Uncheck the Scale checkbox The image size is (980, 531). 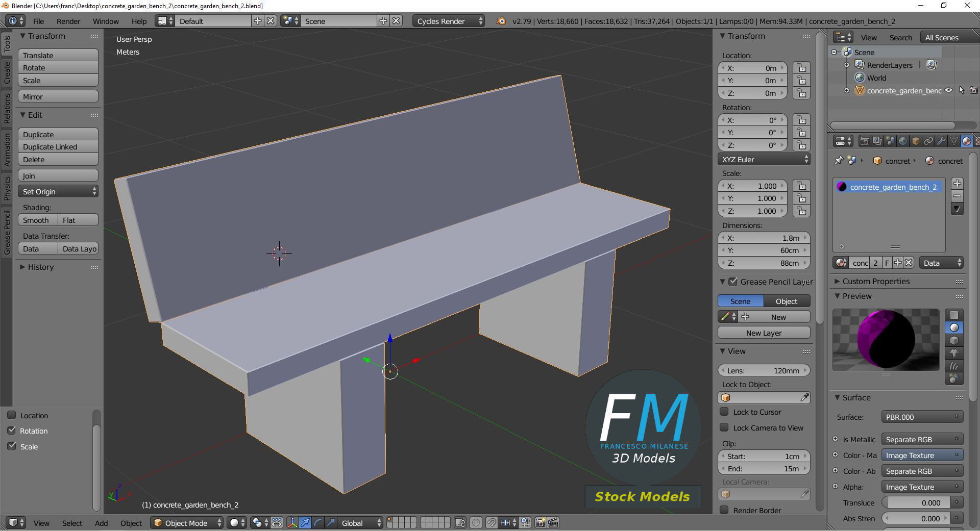tap(11, 446)
